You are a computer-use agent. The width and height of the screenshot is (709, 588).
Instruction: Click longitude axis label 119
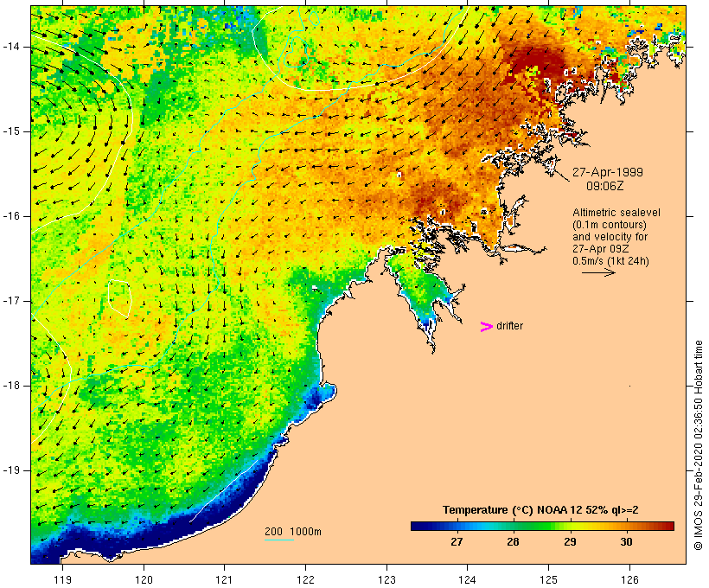[62, 579]
